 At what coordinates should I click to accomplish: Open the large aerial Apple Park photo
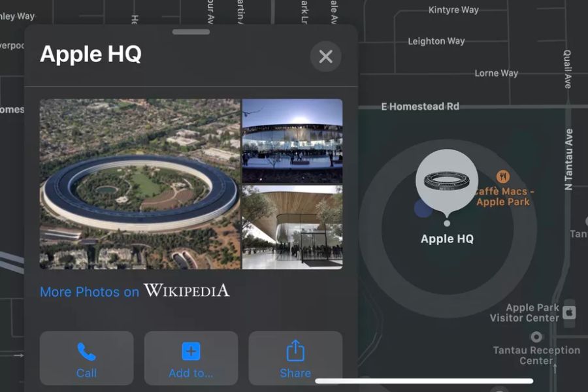pos(140,184)
